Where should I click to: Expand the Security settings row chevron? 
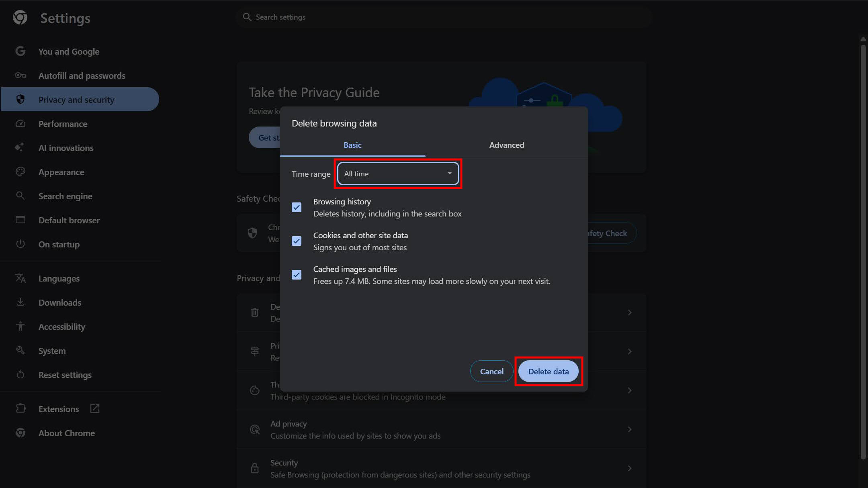pyautogui.click(x=630, y=468)
